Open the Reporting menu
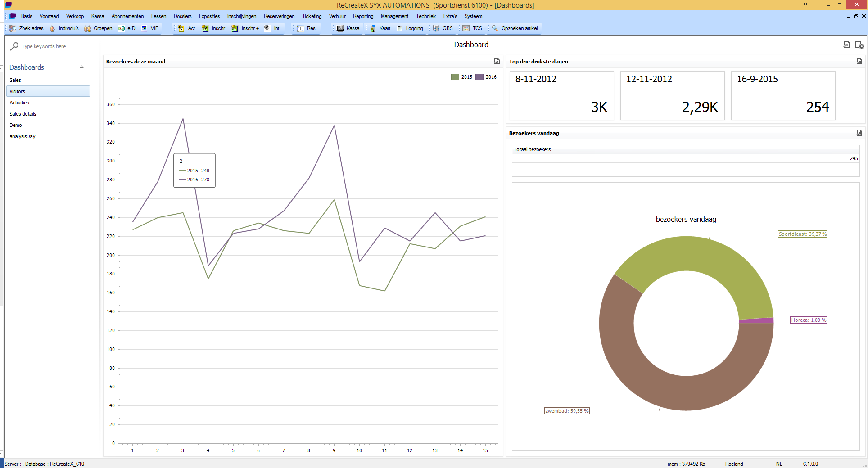Image resolution: width=868 pixels, height=468 pixels. click(x=363, y=16)
